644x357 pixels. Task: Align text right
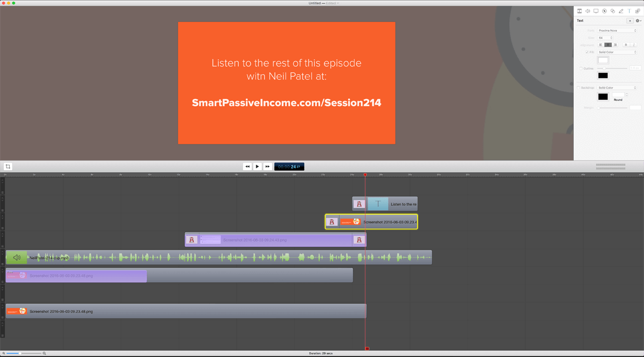pos(615,45)
